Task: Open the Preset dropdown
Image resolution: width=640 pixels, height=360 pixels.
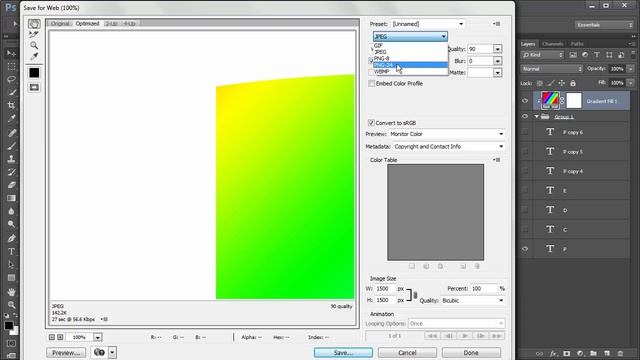Action: tap(428, 24)
